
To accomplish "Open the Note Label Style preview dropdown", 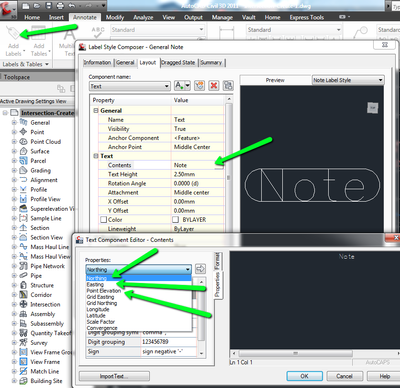I will pos(348,80).
